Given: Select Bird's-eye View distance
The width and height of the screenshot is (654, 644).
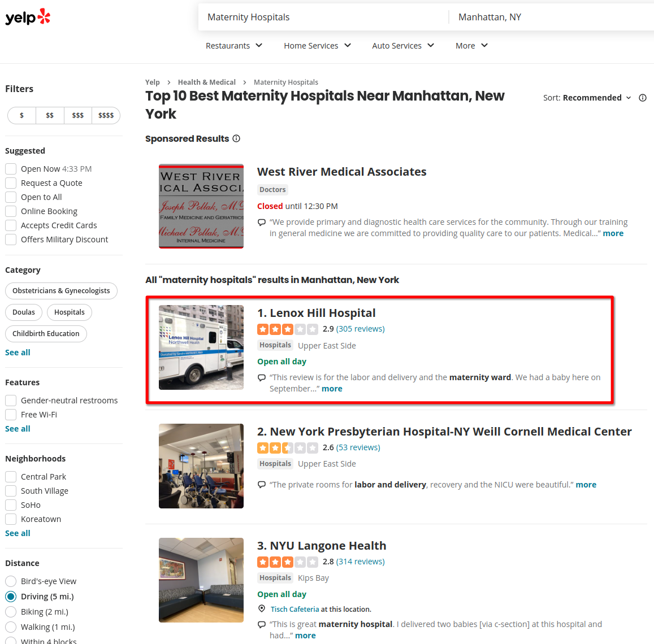Looking at the screenshot, I should (x=11, y=581).
